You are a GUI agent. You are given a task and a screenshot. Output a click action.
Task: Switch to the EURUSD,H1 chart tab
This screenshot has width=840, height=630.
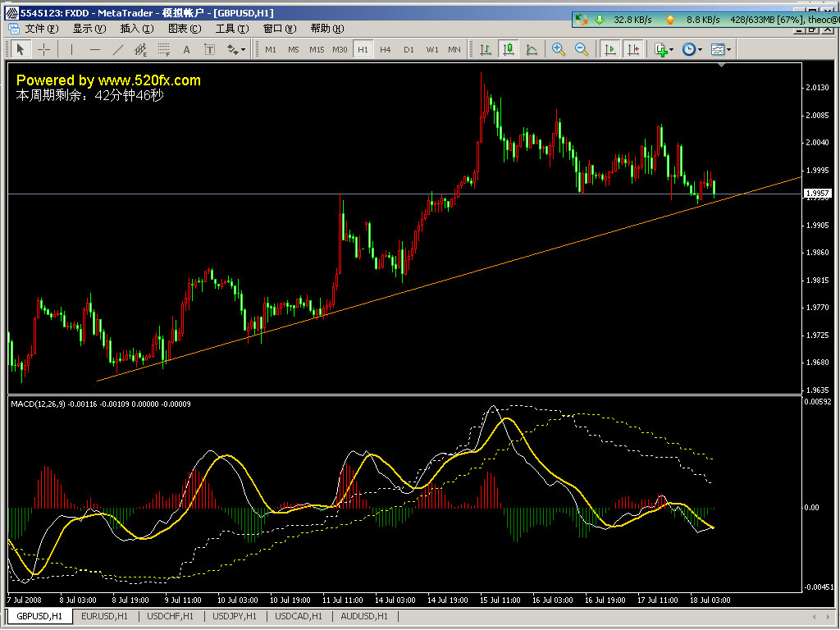tap(104, 616)
